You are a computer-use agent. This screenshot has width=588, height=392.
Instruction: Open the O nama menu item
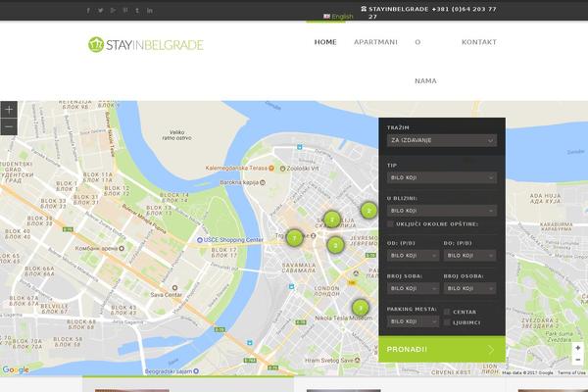(x=425, y=62)
